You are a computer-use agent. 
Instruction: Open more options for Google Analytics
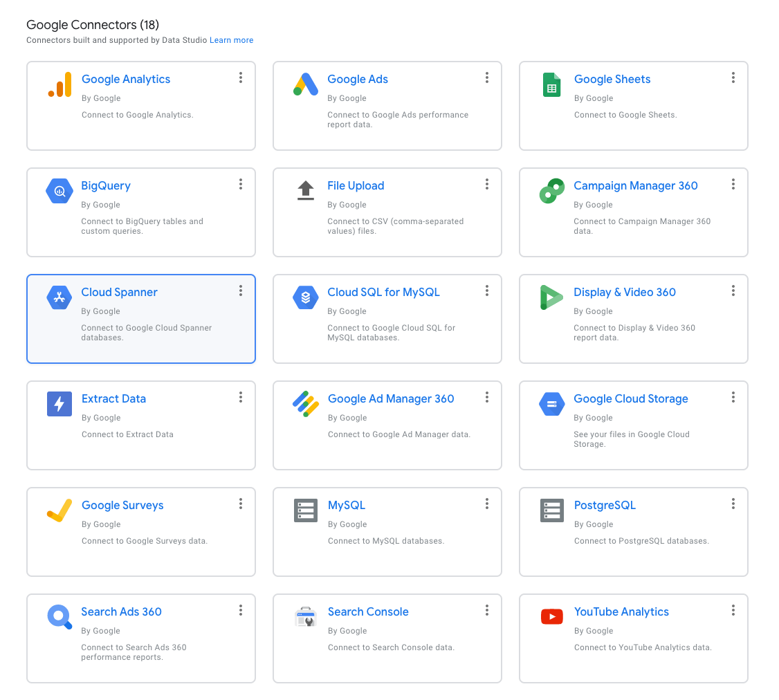click(x=241, y=77)
